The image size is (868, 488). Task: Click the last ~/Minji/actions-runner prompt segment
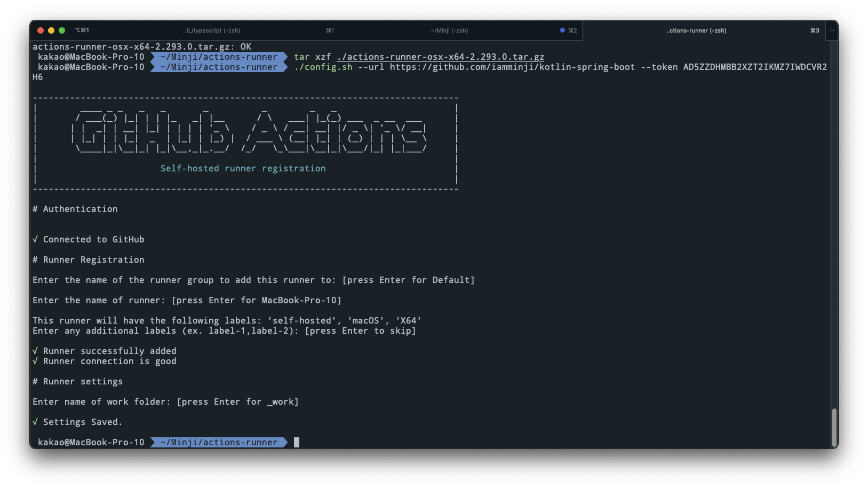click(x=219, y=443)
